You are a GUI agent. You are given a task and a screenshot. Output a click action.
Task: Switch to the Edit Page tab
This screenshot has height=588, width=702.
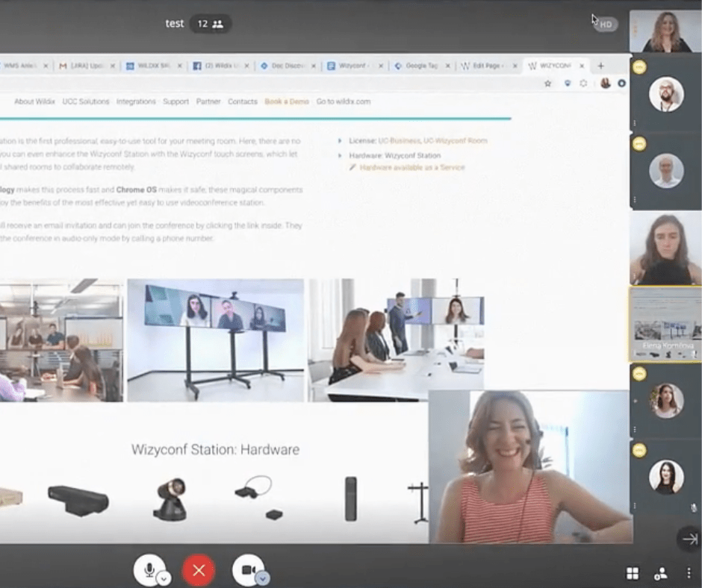[488, 66]
